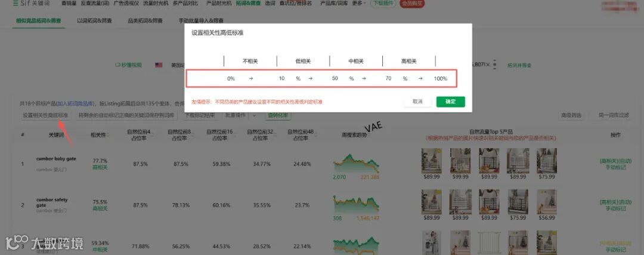Confirm with the green 确定 button

coord(451,102)
